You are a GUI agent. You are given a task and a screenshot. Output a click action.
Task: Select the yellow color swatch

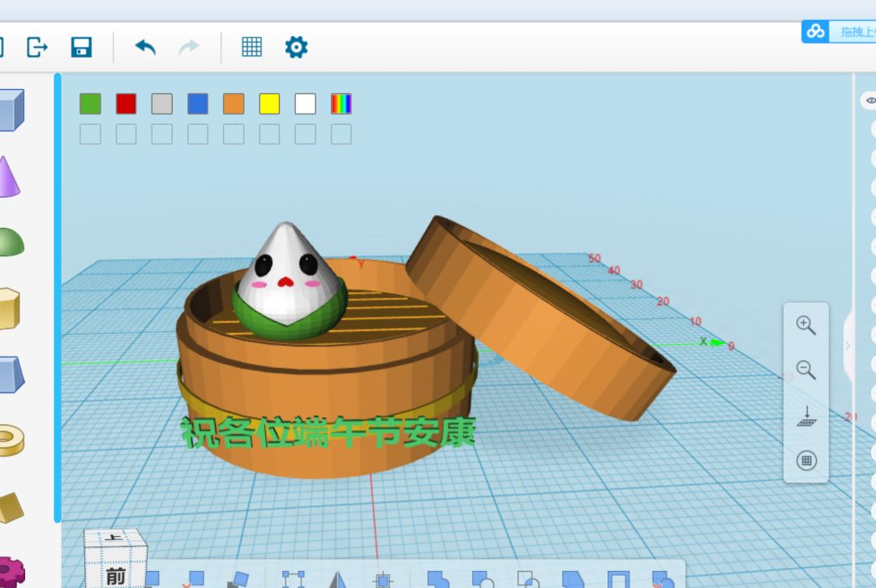269,104
